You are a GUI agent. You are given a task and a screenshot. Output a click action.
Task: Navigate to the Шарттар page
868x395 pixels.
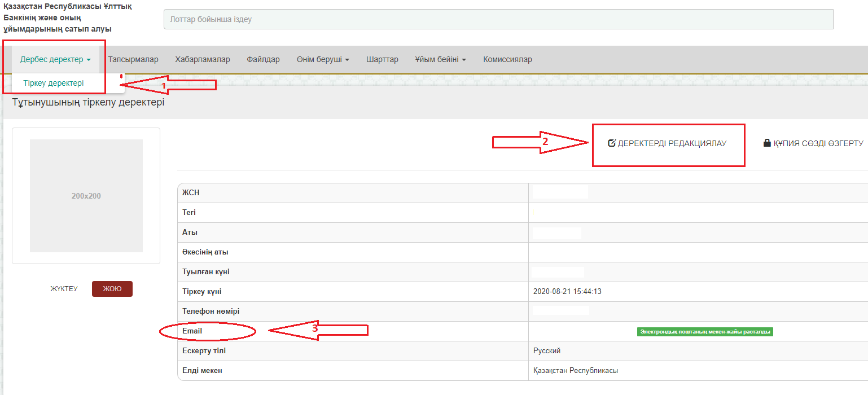382,59
